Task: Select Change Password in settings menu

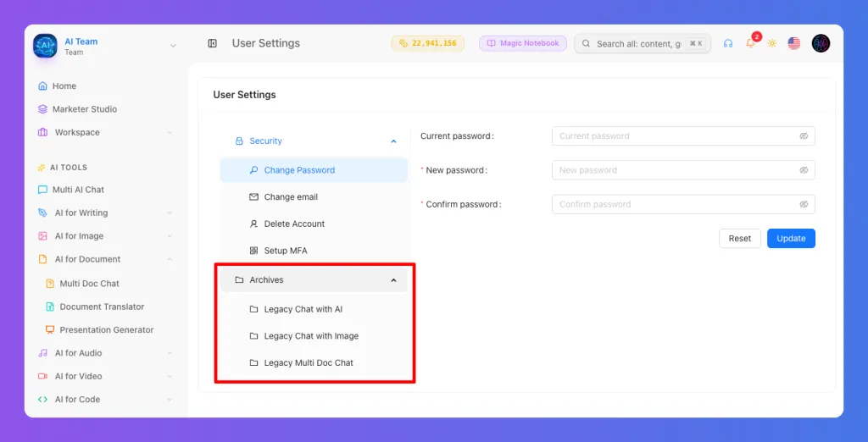Action: (x=314, y=170)
